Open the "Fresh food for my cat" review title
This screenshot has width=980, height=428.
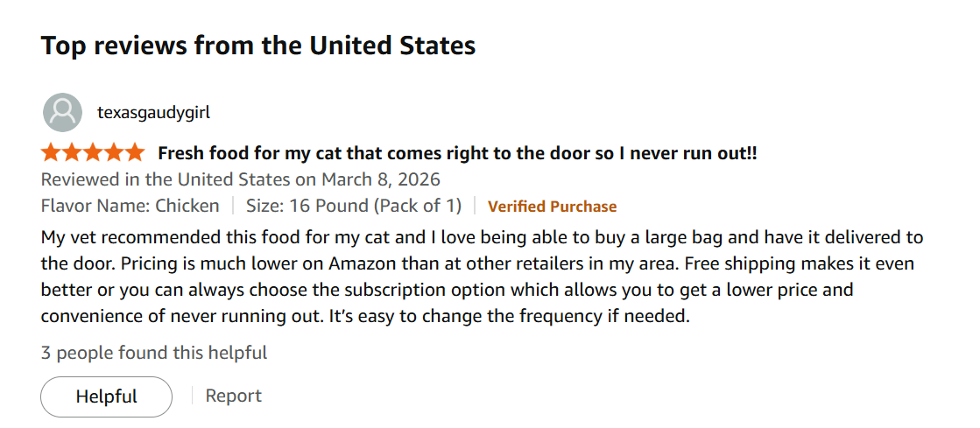[457, 153]
